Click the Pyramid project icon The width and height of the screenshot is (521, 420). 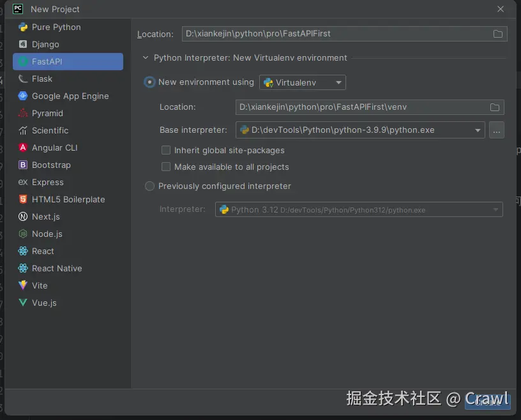pyautogui.click(x=23, y=114)
